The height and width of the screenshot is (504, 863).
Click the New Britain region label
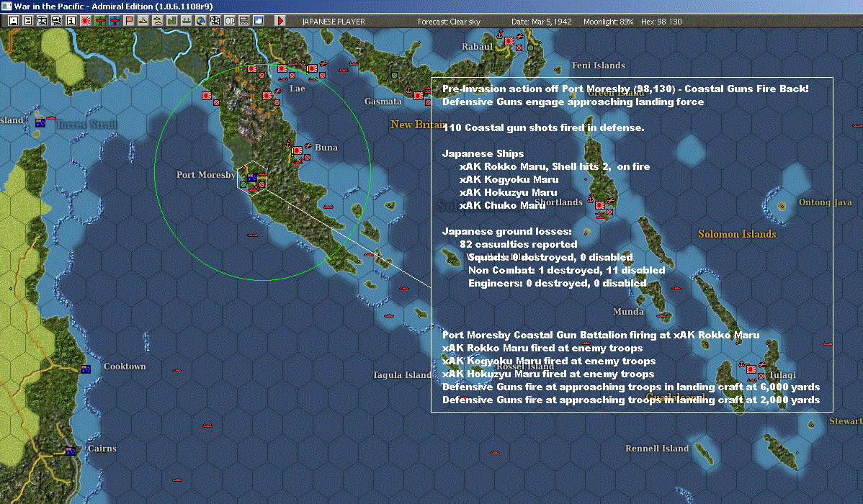coord(417,125)
